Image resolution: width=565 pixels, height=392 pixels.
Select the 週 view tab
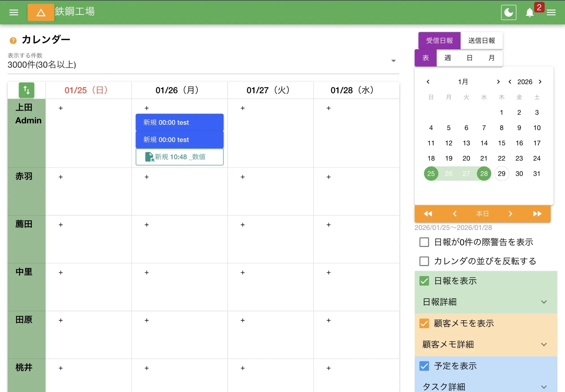click(x=447, y=58)
